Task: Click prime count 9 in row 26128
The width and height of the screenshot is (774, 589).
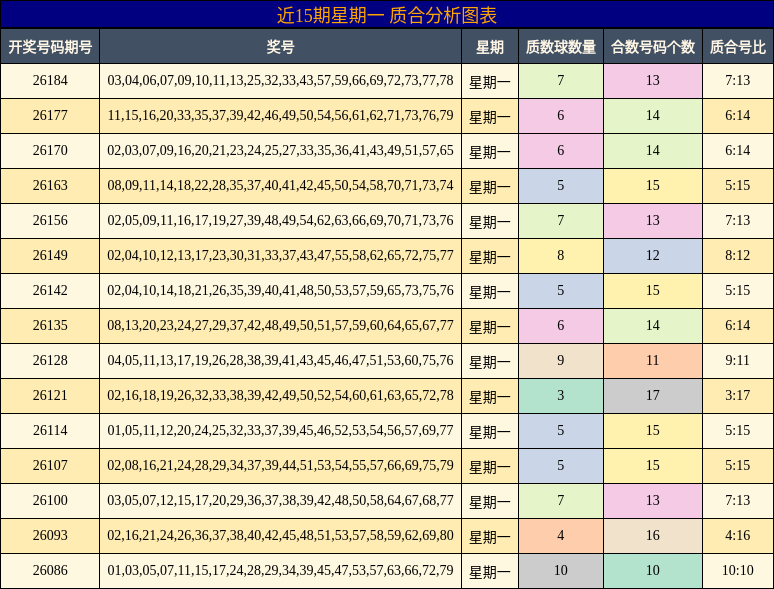Action: [561, 361]
